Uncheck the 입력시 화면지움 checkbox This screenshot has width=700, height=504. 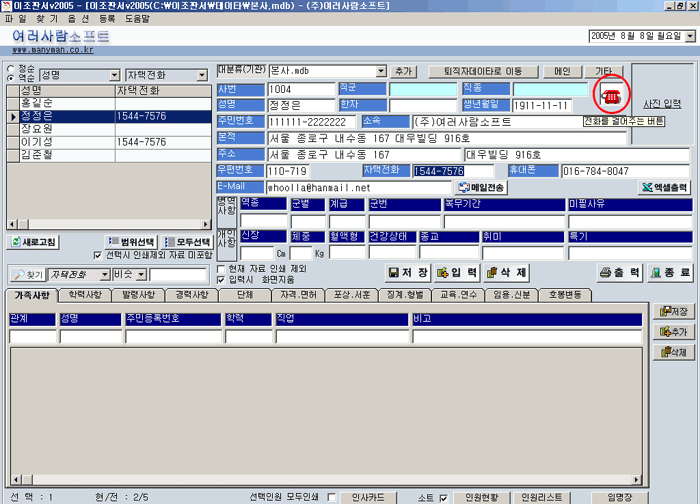[x=222, y=279]
